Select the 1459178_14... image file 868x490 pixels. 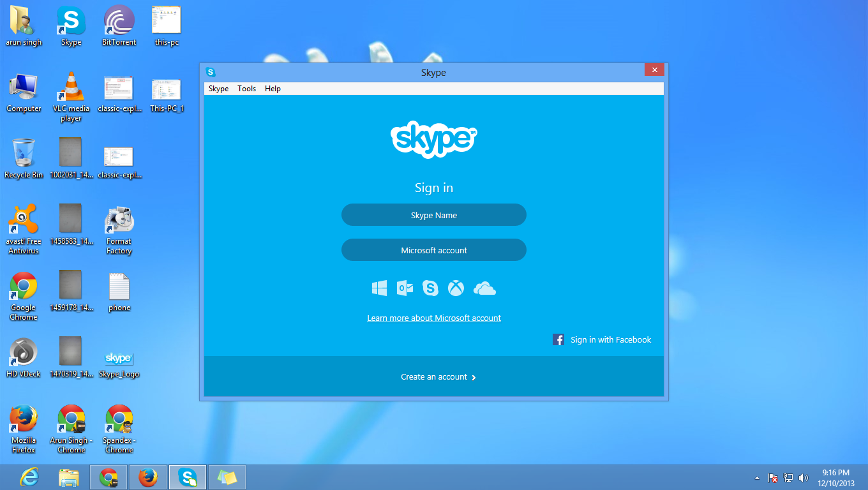coord(71,292)
